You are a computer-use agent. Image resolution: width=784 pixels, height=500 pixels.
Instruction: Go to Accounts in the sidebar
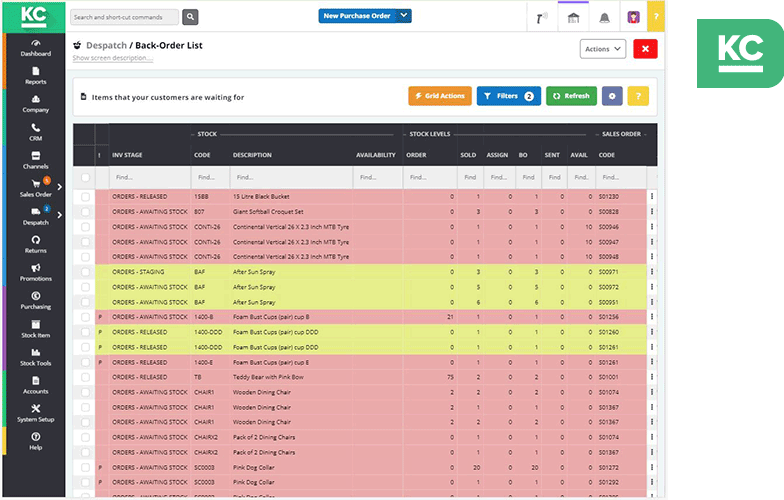(x=36, y=385)
